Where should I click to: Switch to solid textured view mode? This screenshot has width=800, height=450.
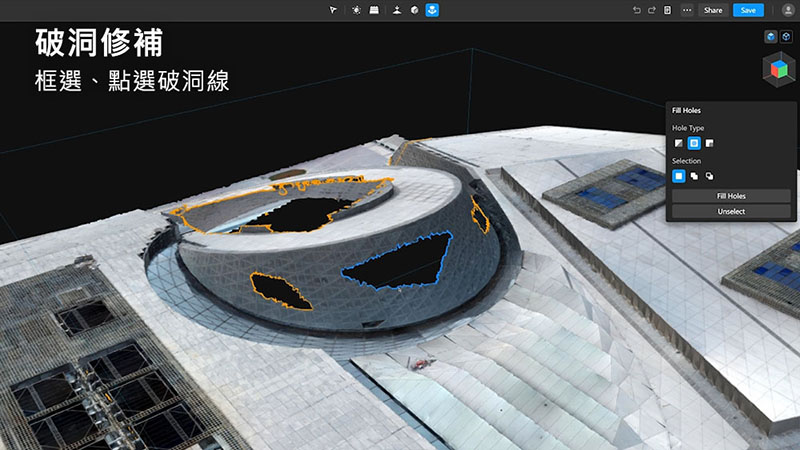click(771, 36)
